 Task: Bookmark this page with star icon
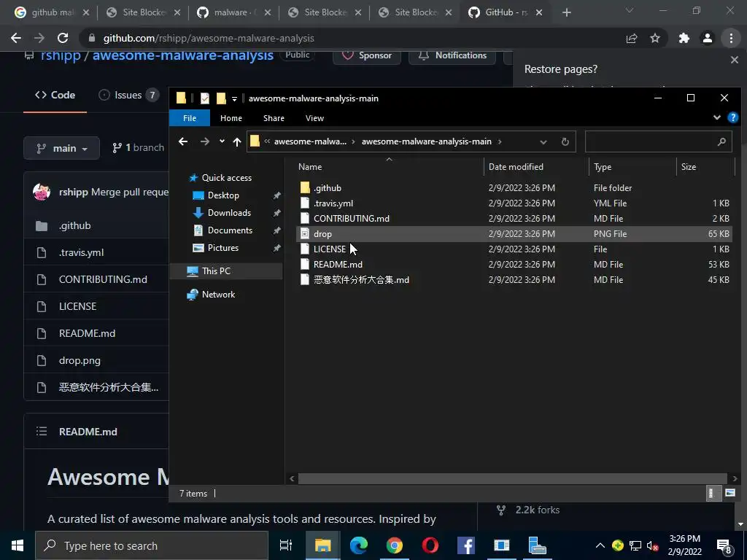(655, 38)
